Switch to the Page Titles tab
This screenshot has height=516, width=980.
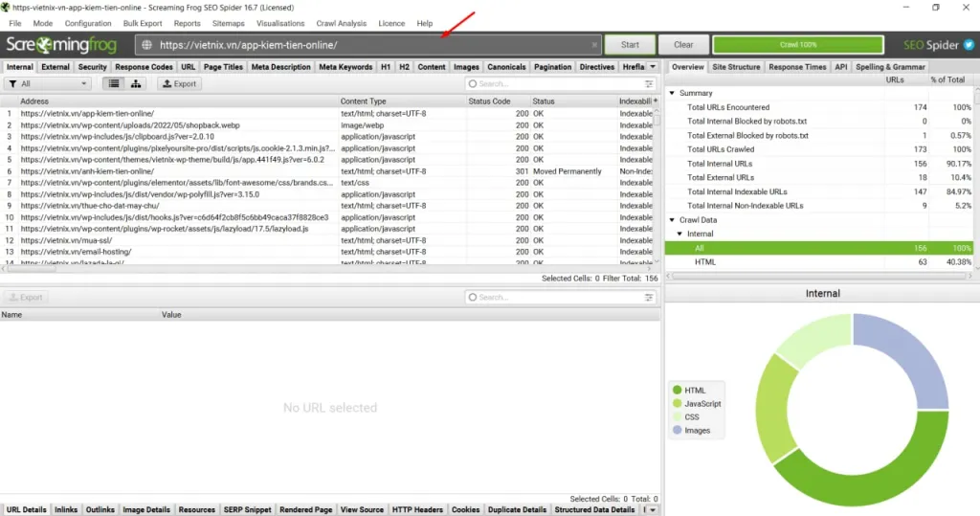coord(223,67)
